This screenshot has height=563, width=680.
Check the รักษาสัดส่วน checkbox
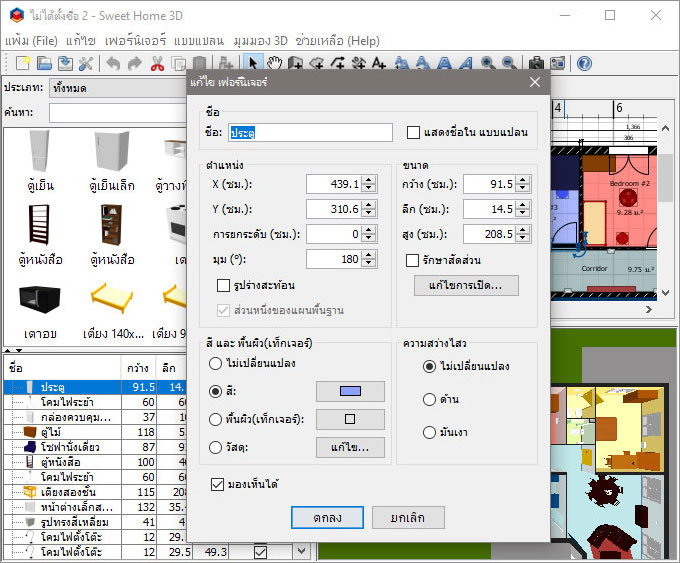click(412, 260)
